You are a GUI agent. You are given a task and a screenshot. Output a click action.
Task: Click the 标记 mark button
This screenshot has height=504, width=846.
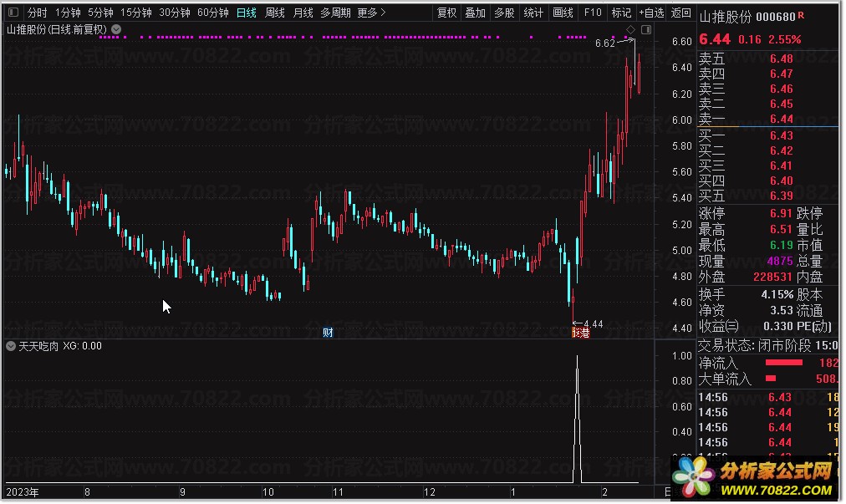(621, 13)
